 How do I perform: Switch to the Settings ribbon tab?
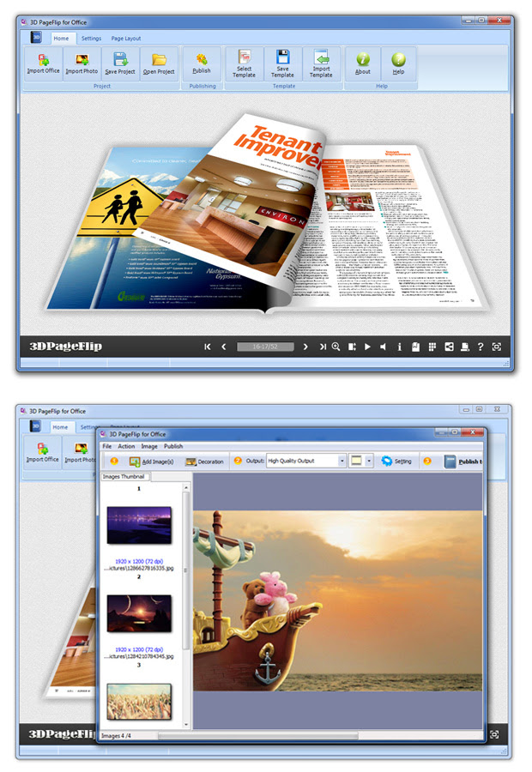[x=91, y=39]
